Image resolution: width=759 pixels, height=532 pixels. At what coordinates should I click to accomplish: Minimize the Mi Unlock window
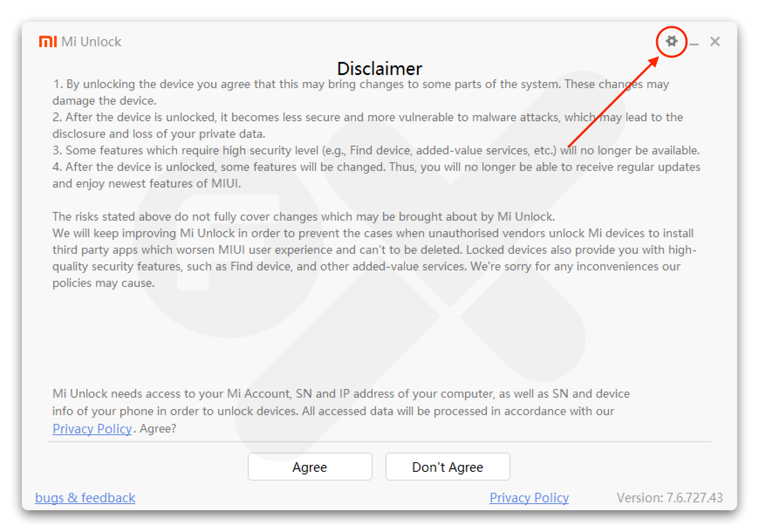(x=694, y=43)
